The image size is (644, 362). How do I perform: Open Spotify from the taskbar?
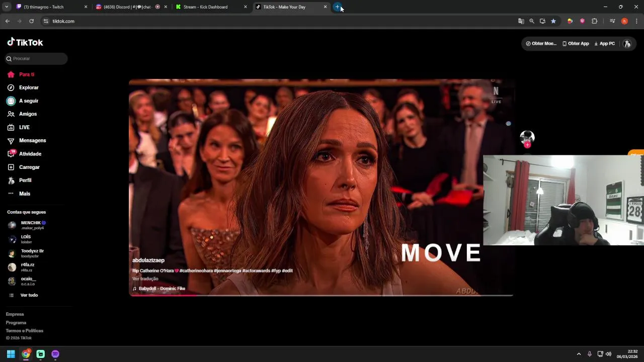(55, 354)
